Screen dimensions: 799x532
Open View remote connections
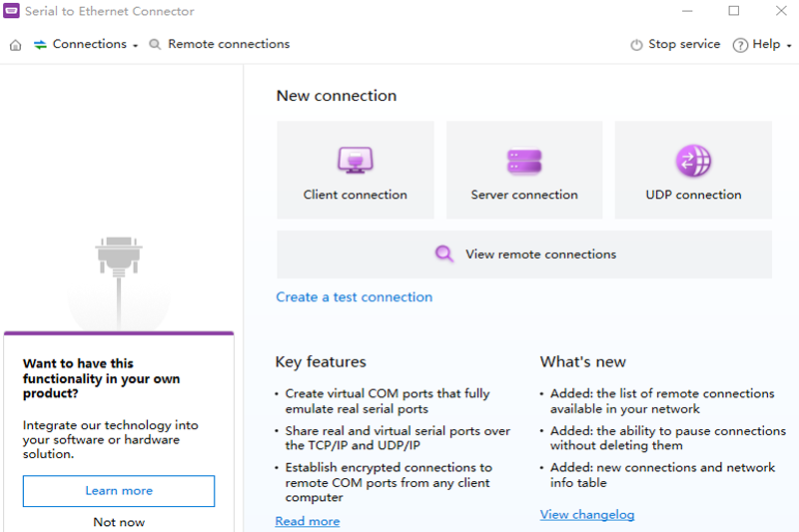click(524, 255)
